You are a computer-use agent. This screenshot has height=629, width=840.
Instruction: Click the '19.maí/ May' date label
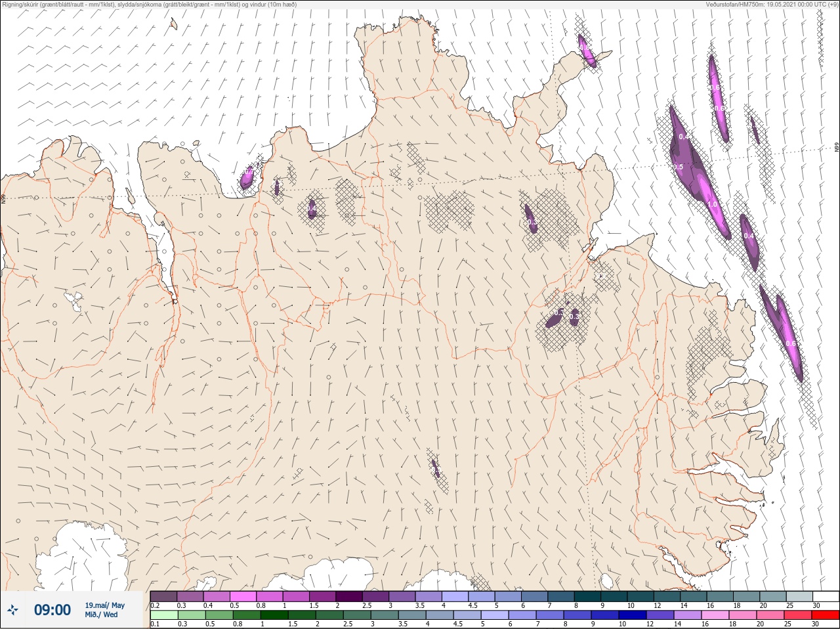click(x=104, y=605)
